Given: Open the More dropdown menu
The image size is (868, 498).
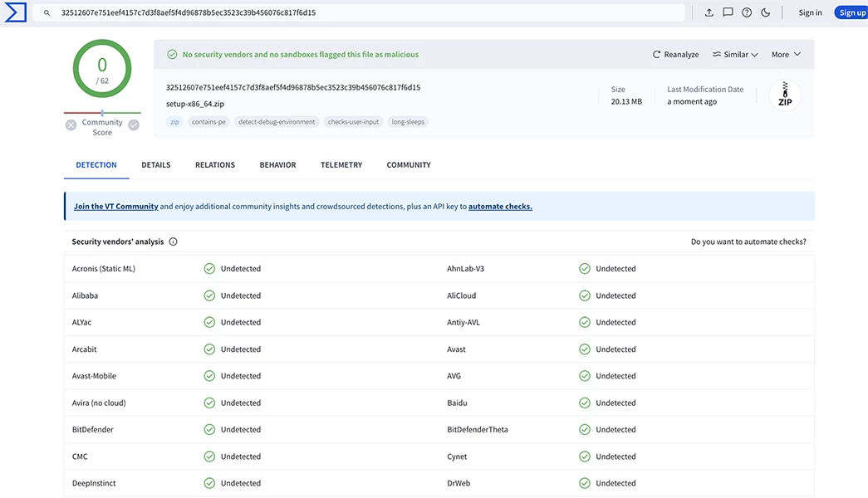Looking at the screenshot, I should tap(786, 54).
